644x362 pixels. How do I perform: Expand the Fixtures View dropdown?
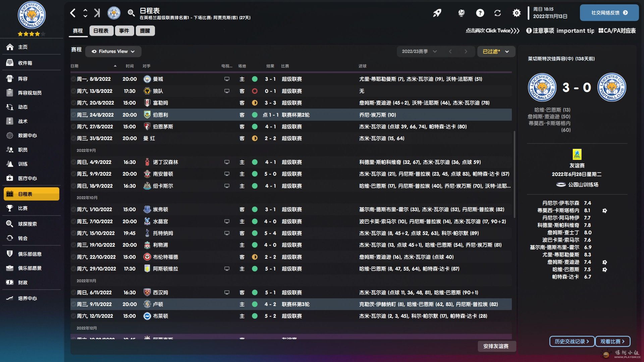point(113,51)
